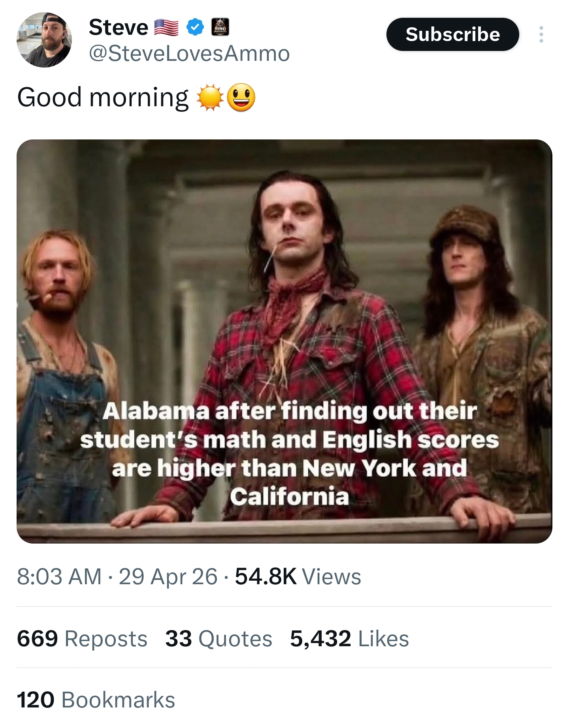Click the Alabama caption text on meme
The height and width of the screenshot is (728, 569).
289,453
